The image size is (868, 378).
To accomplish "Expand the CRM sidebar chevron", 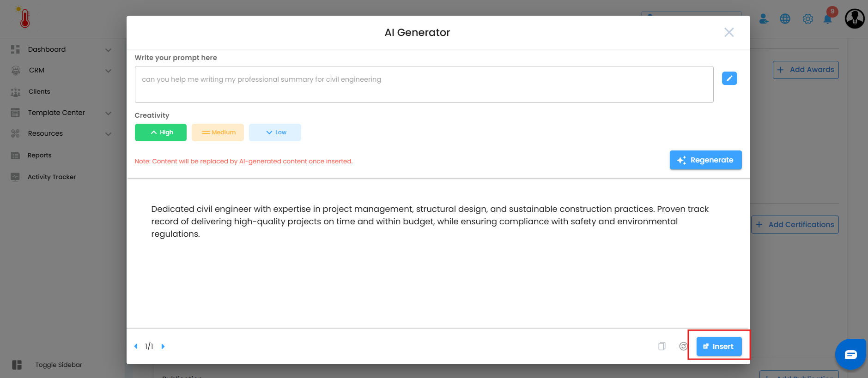I will pos(108,71).
